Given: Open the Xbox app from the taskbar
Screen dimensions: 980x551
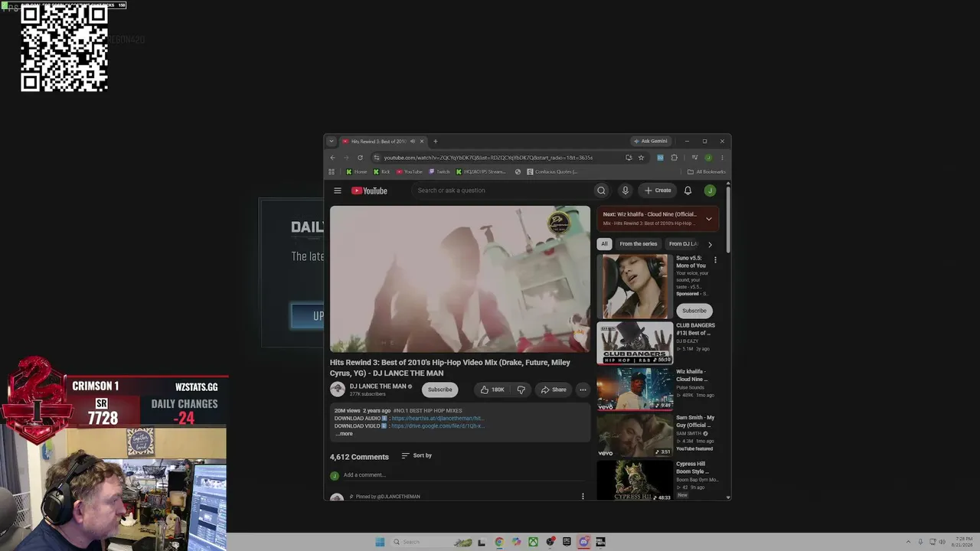Looking at the screenshot, I should (533, 542).
